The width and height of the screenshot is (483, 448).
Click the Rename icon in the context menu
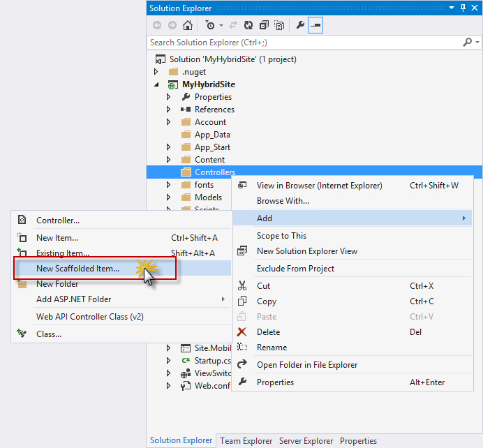pyautogui.click(x=242, y=348)
